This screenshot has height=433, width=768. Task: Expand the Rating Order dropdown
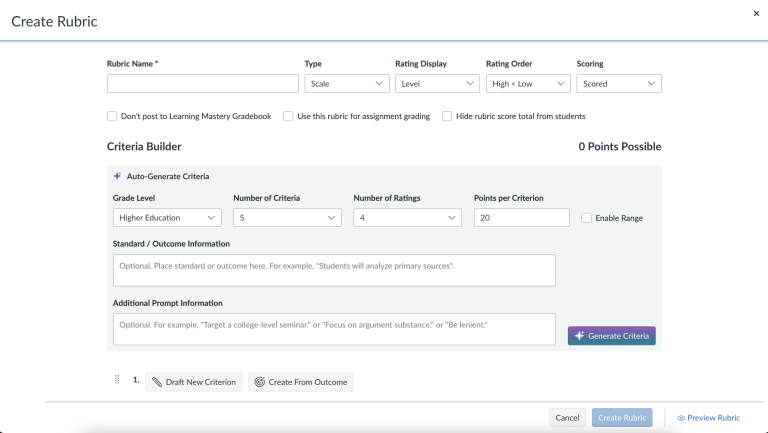point(528,84)
